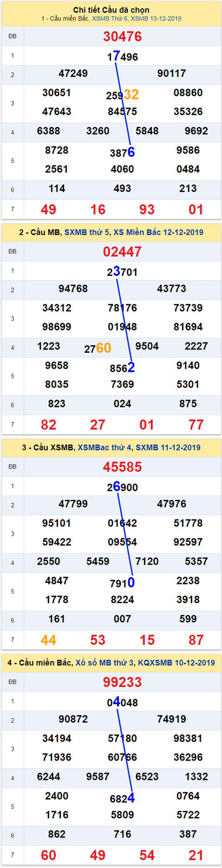Click red number 16
This screenshot has height=868, width=222.
(98, 210)
